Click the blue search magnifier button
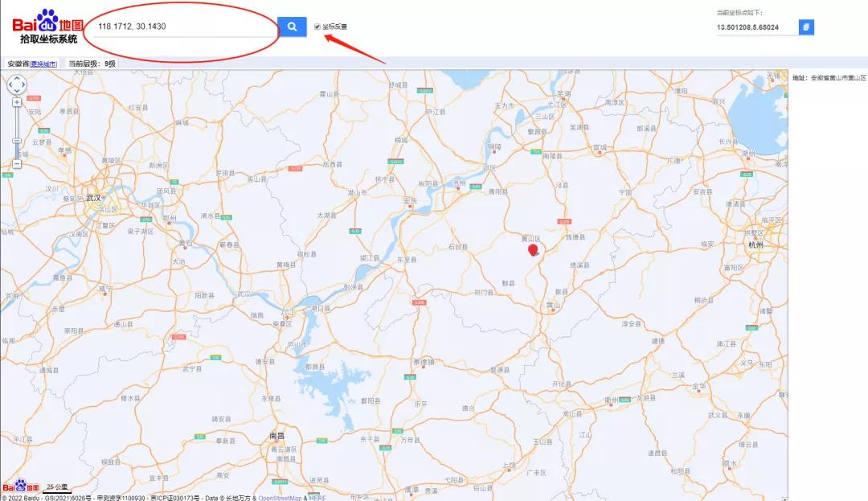The image size is (868, 501). click(x=292, y=26)
